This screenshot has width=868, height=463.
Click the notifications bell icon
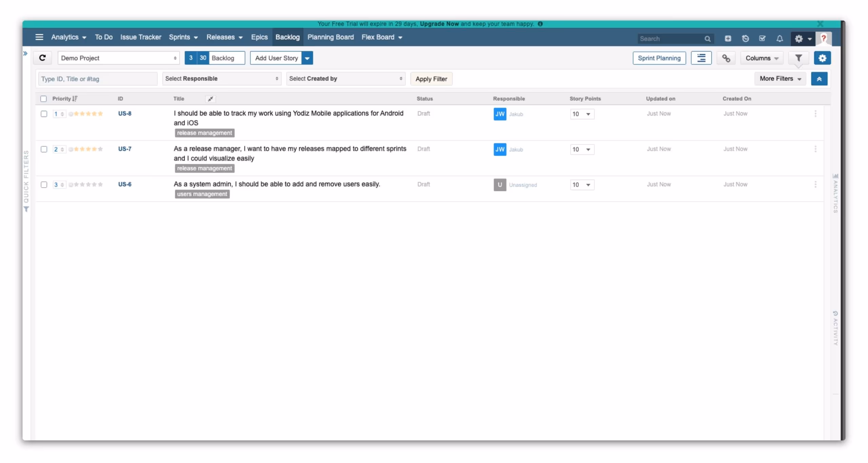(x=780, y=39)
